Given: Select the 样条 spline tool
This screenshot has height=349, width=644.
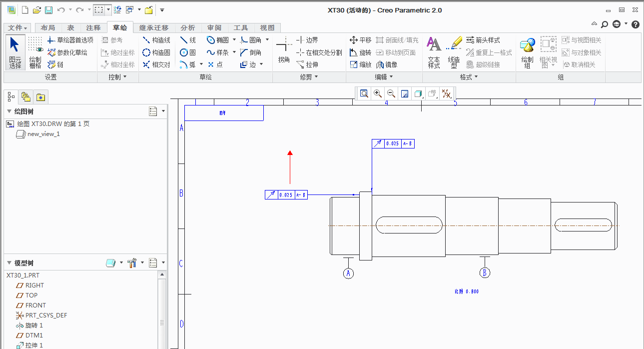Looking at the screenshot, I should (x=218, y=52).
